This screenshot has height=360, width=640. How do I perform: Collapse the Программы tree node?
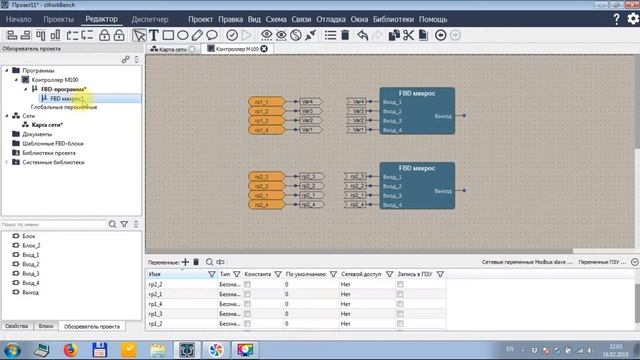7,70
